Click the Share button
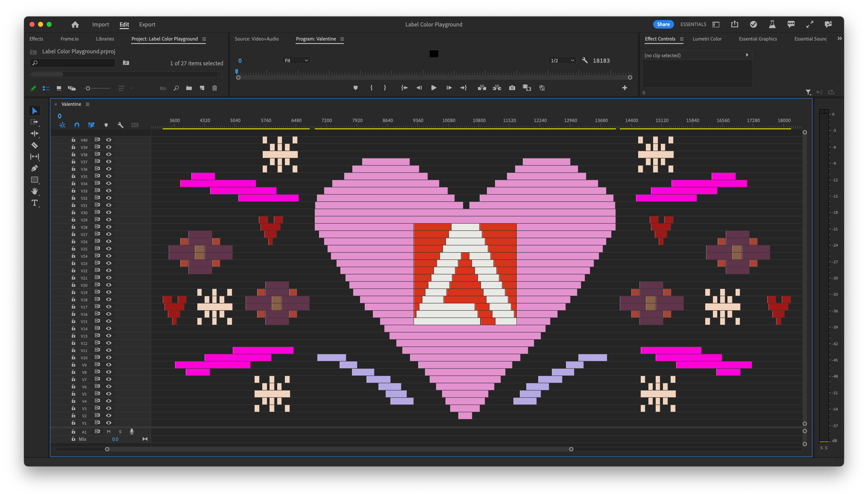The width and height of the screenshot is (868, 498). coord(663,24)
